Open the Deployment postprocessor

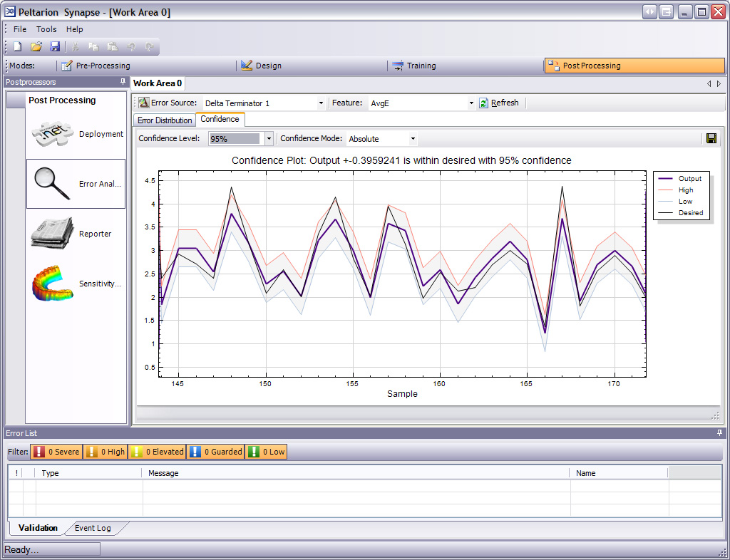(53, 135)
